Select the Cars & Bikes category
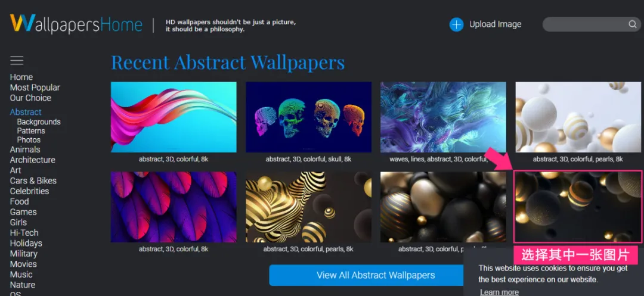Viewport: 644px width, 296px height. pyautogui.click(x=33, y=181)
